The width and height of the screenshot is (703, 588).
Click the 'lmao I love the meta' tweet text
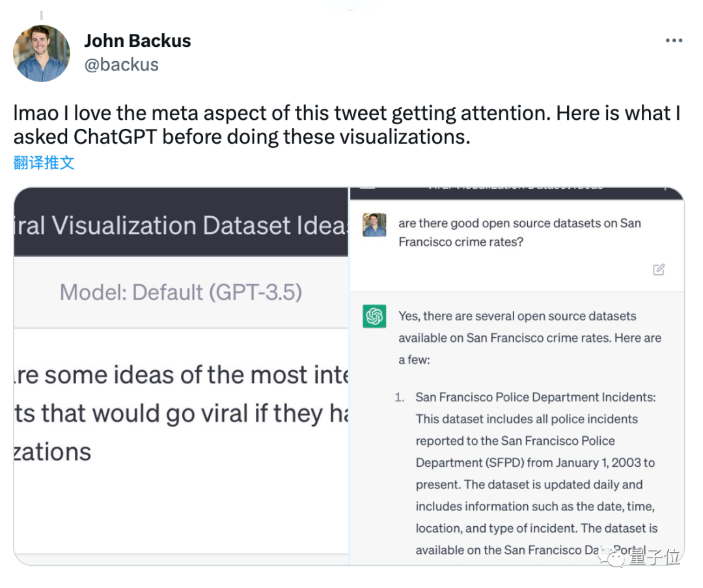point(347,124)
